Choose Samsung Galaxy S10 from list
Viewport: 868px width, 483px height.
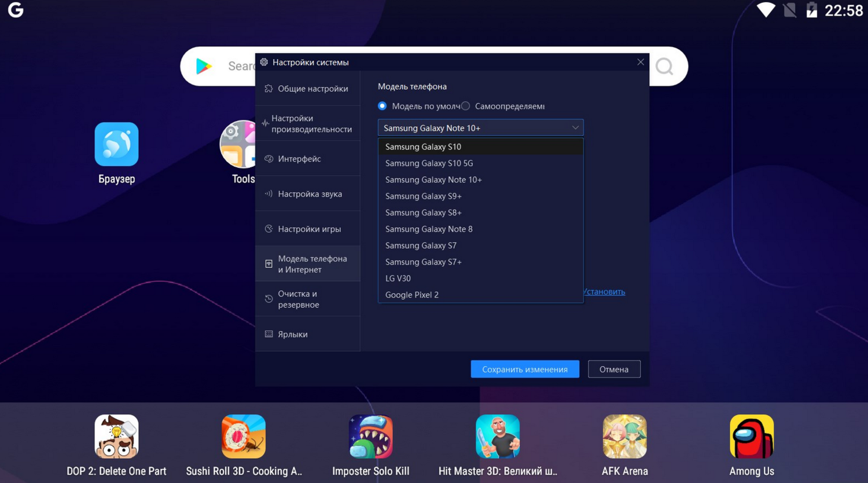tap(480, 147)
